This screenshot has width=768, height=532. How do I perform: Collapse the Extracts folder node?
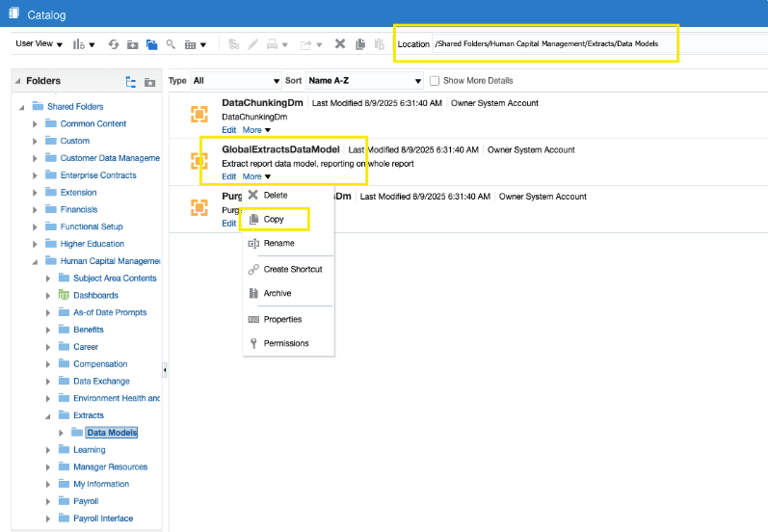(x=47, y=416)
